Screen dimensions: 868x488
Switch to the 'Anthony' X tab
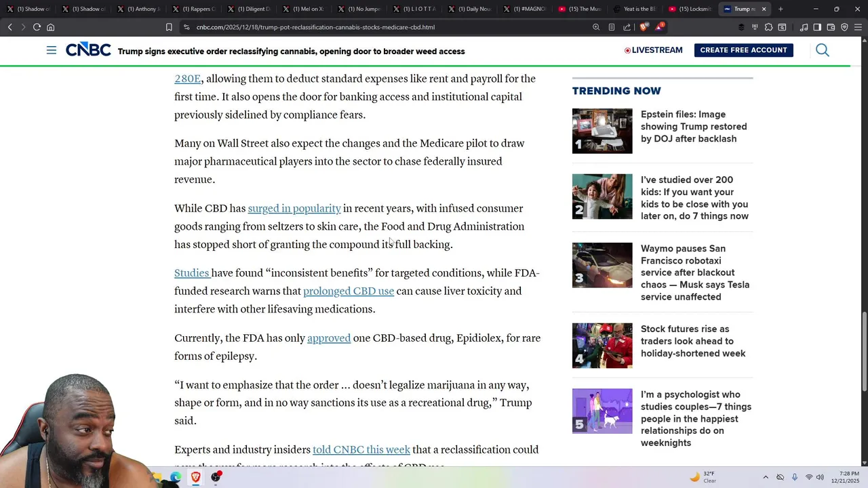coord(138,9)
